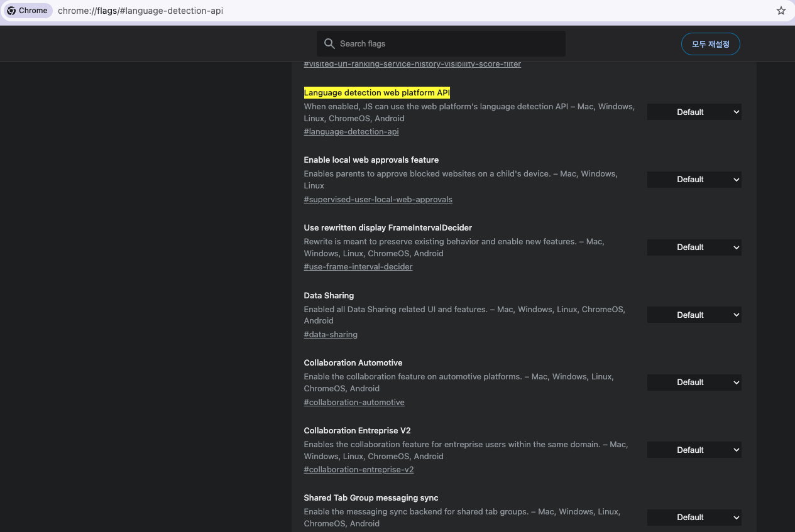795x532 pixels.
Task: Click the Collaboration Entreprise V2 title
Action: (x=357, y=431)
